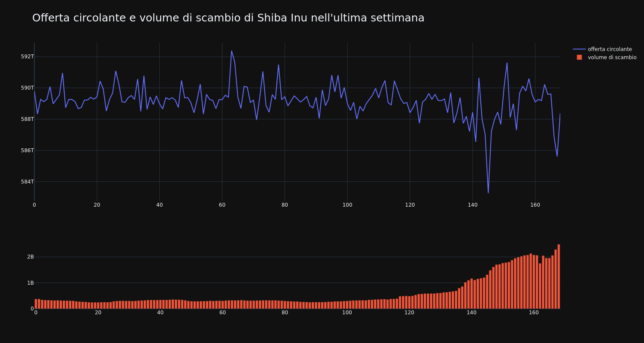Screen dimensions: 644x343
Task: Click the chart title about Shiba Inu
Action: tap(228, 18)
